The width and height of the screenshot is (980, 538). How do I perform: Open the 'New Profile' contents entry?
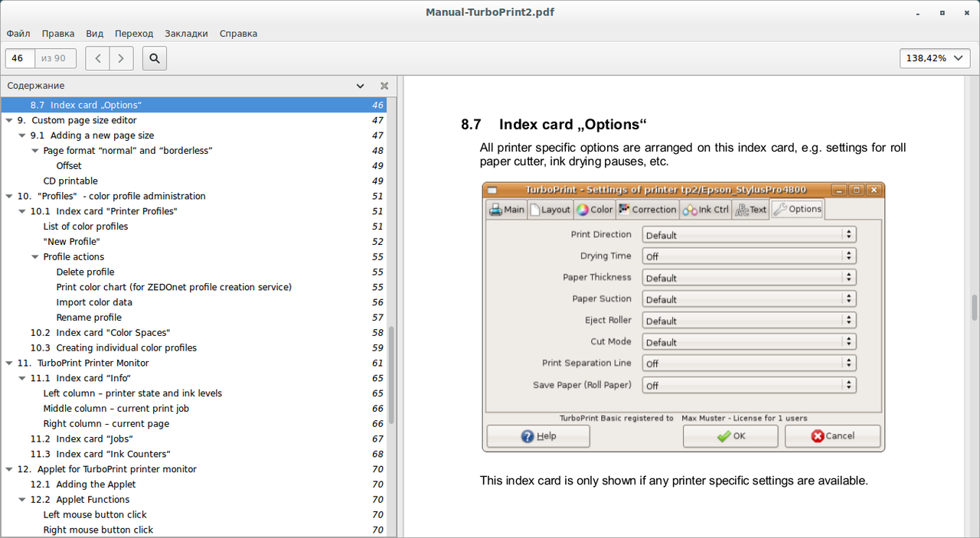point(72,242)
